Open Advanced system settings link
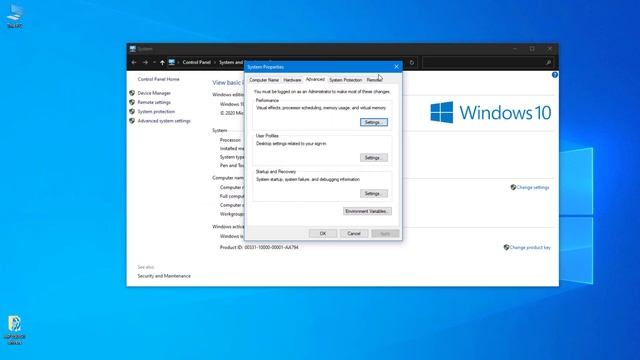 coord(164,121)
